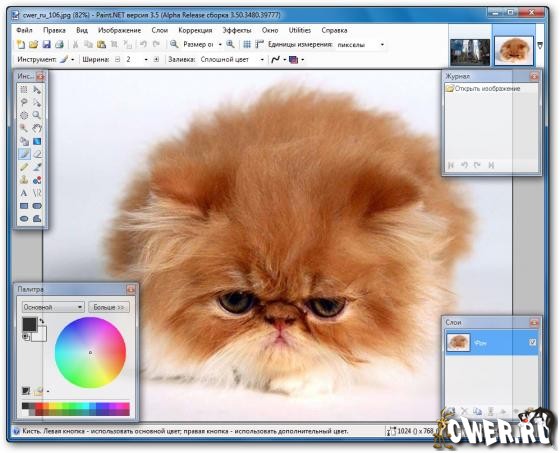This screenshot has width=560, height=453.
Task: Open the Изображение menu
Action: 119,30
